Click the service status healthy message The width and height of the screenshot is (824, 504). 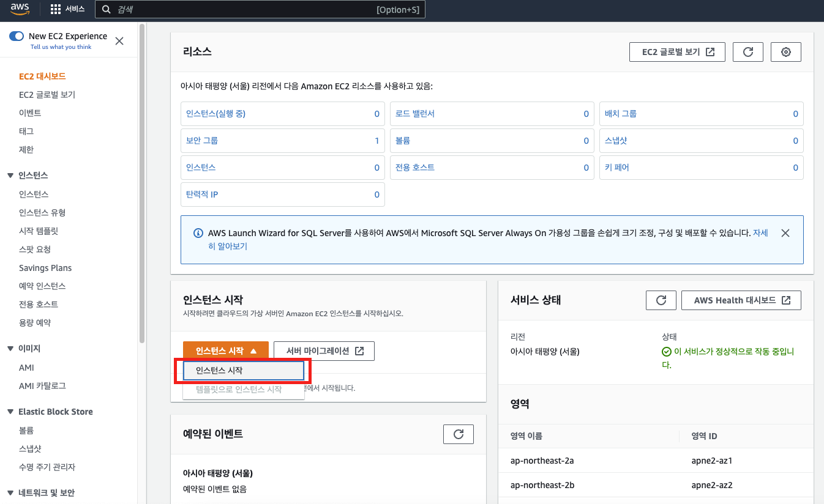pyautogui.click(x=728, y=358)
